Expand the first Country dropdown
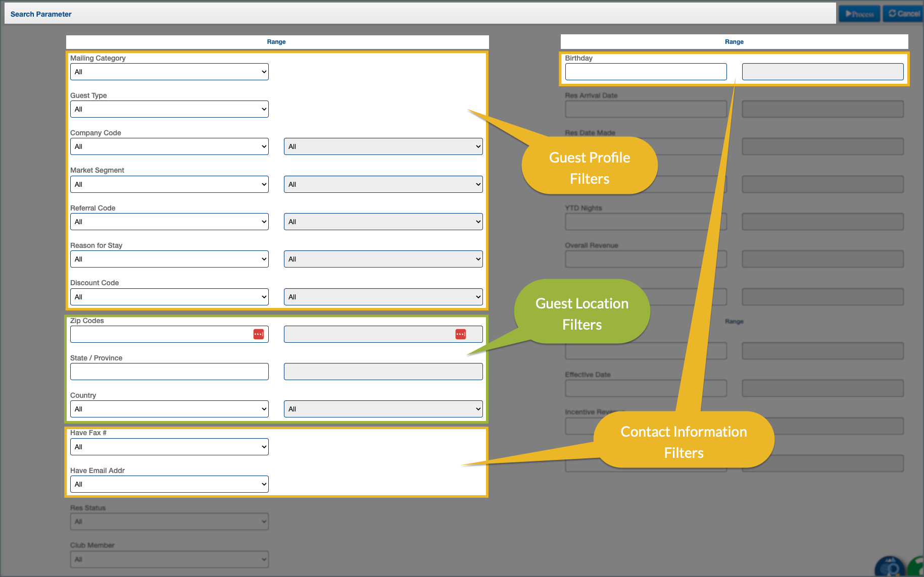The image size is (924, 577). click(169, 409)
